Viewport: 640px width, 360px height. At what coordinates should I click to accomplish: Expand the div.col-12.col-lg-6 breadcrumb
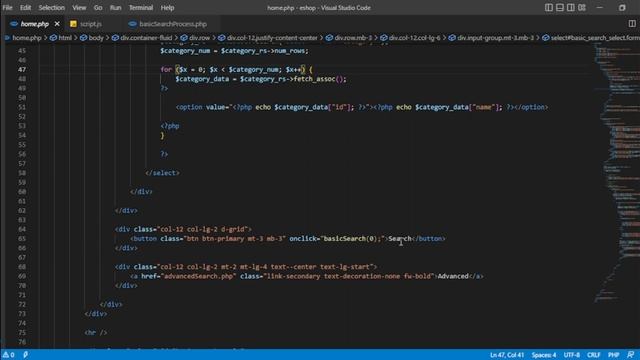[411, 38]
